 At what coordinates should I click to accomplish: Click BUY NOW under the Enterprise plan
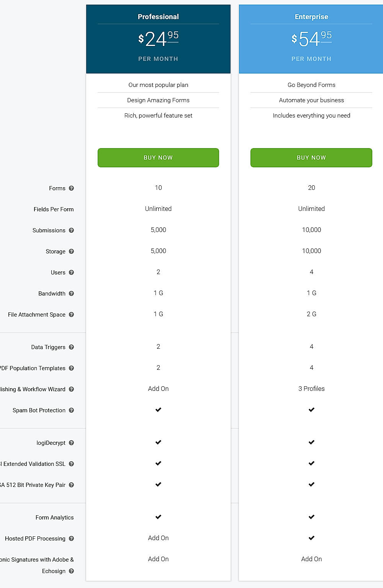click(311, 157)
